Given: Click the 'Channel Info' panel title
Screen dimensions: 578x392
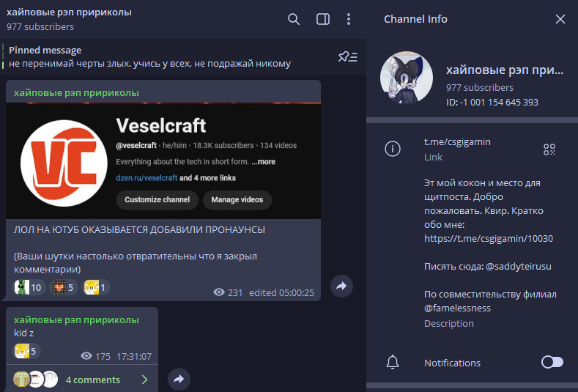Looking at the screenshot, I should (415, 19).
